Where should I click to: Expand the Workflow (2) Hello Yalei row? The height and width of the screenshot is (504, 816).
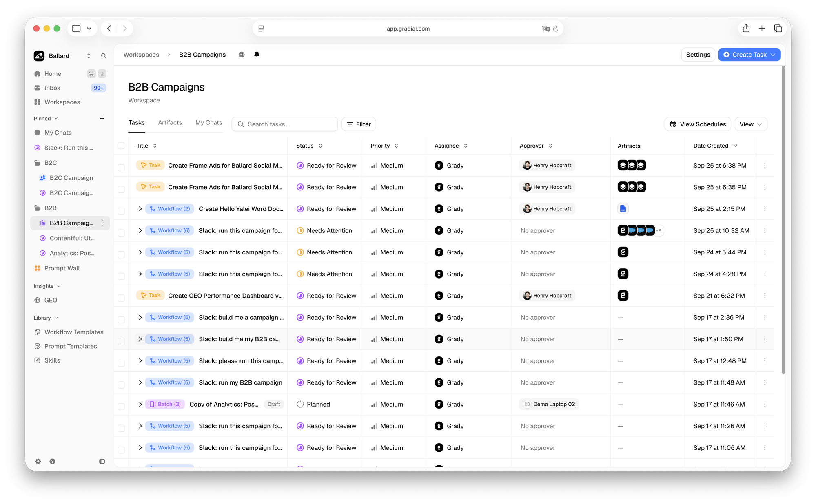pyautogui.click(x=140, y=209)
